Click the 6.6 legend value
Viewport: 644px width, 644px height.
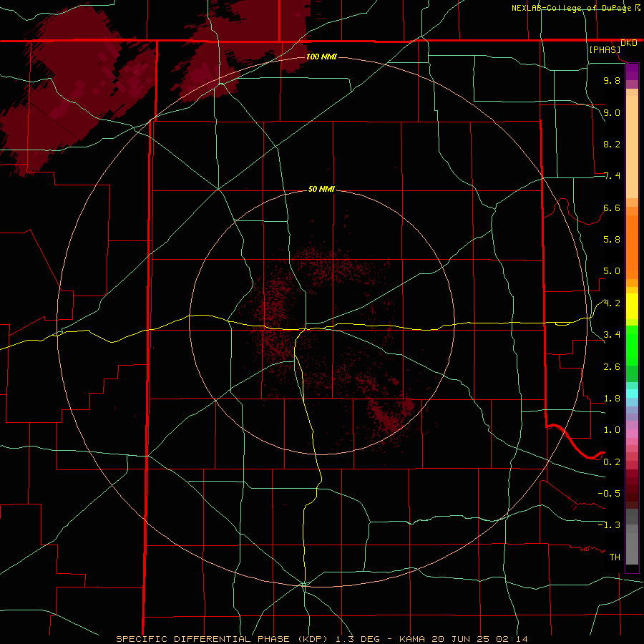click(x=612, y=208)
